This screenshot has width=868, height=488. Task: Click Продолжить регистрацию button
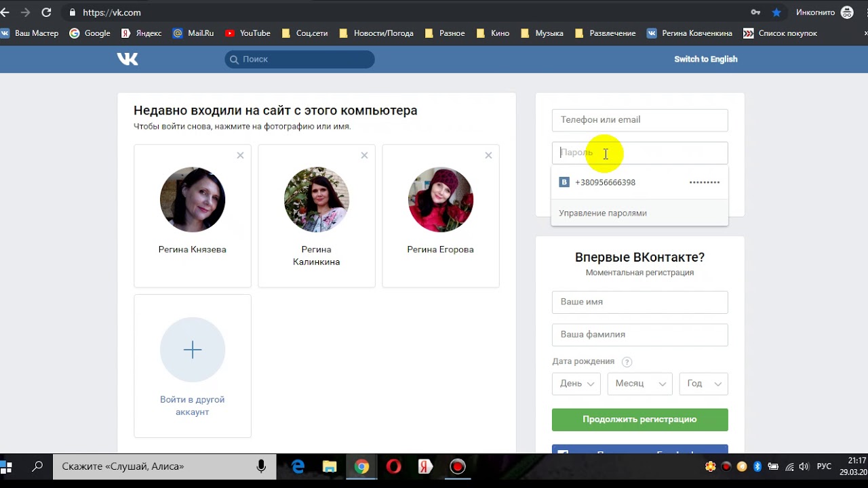[x=640, y=420]
